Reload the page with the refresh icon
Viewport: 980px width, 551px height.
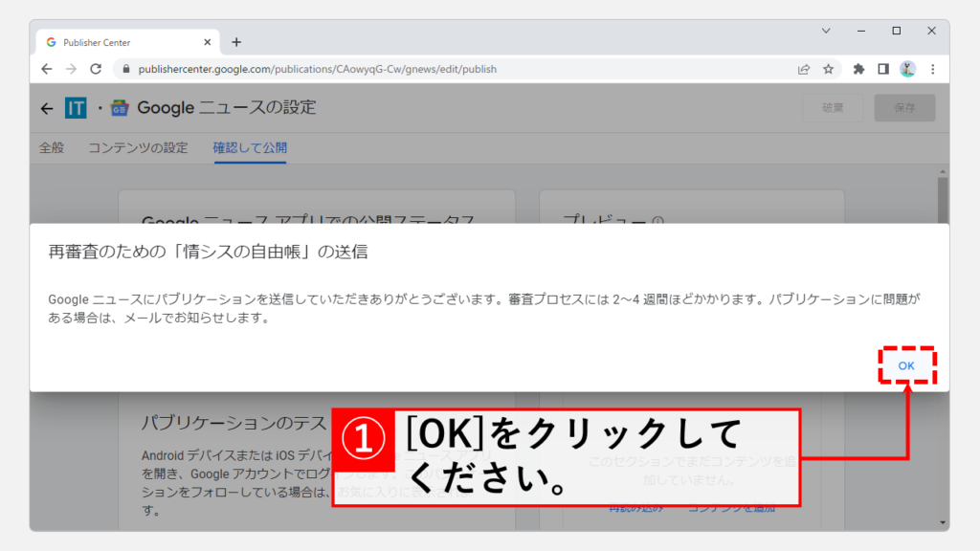tap(96, 69)
